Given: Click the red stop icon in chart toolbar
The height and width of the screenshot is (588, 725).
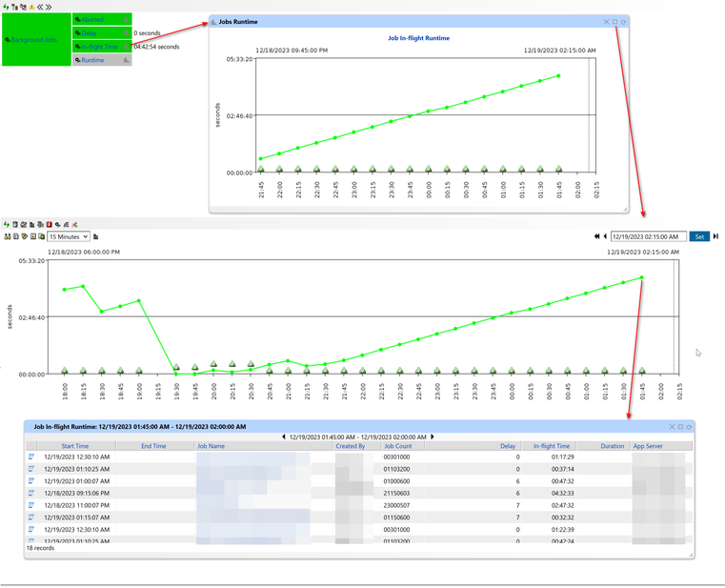Looking at the screenshot, I should 49,225.
